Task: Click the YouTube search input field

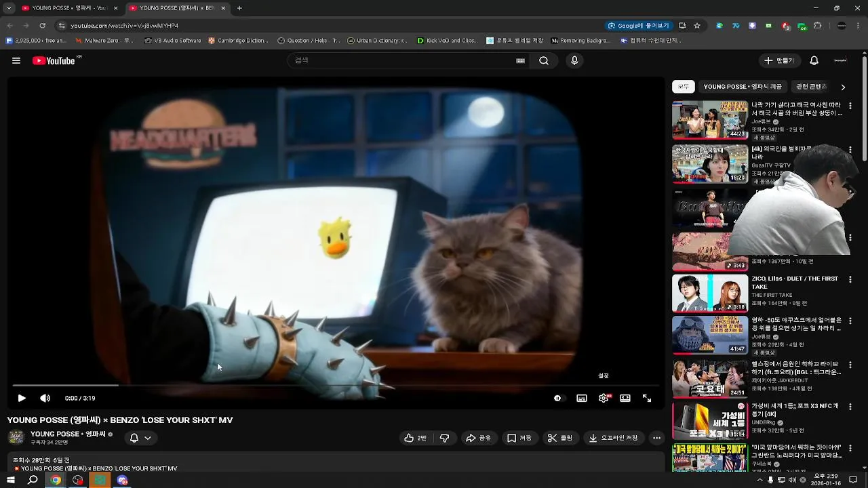Action: (403, 60)
